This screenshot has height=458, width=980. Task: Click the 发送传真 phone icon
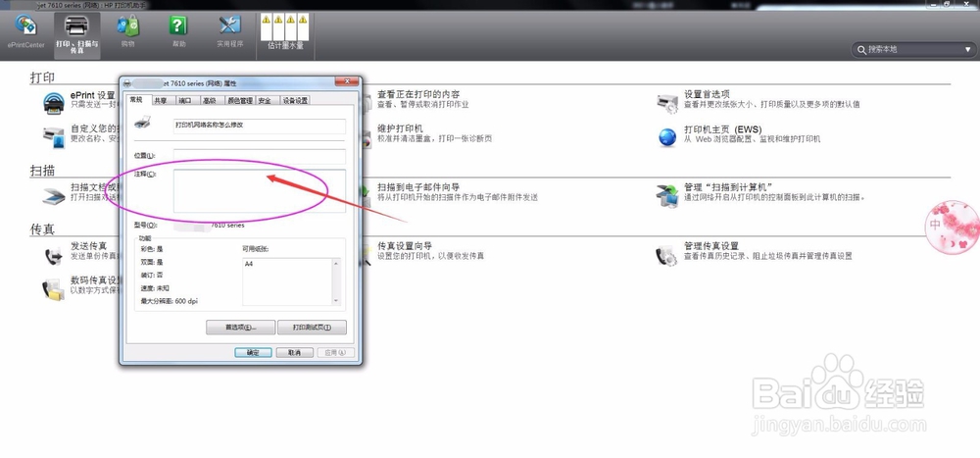54,255
